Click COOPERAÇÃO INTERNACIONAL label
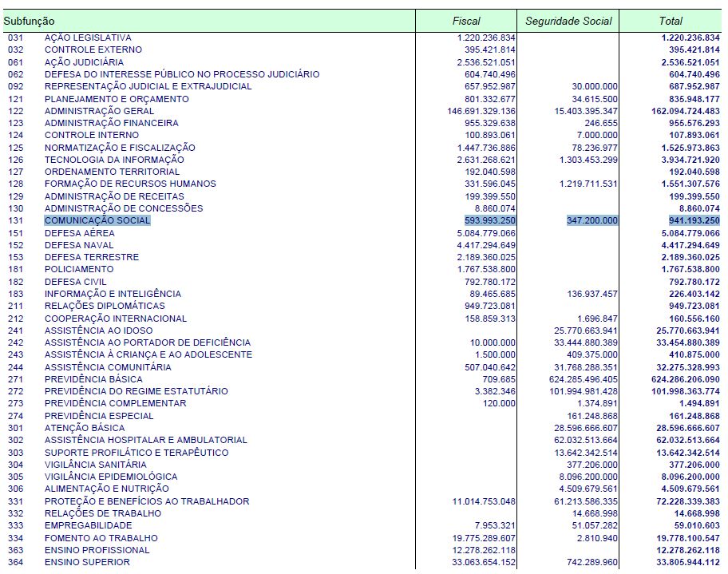The width and height of the screenshot is (728, 574). click(x=116, y=319)
